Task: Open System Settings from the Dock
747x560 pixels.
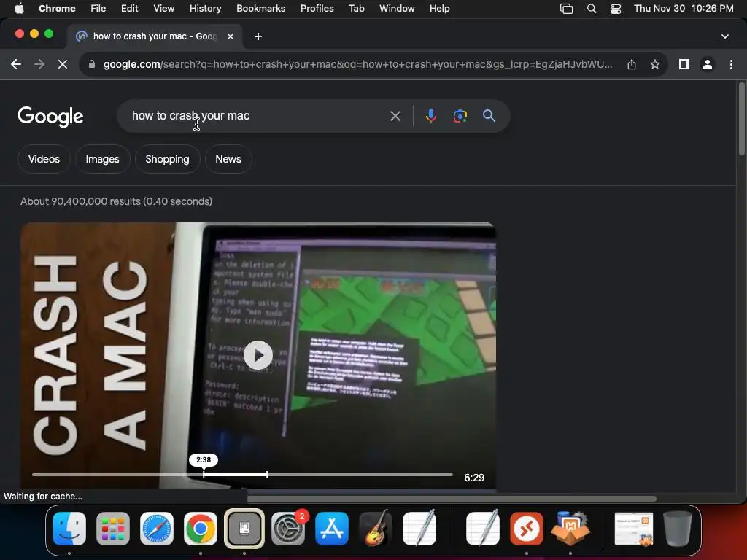Action: 288,529
